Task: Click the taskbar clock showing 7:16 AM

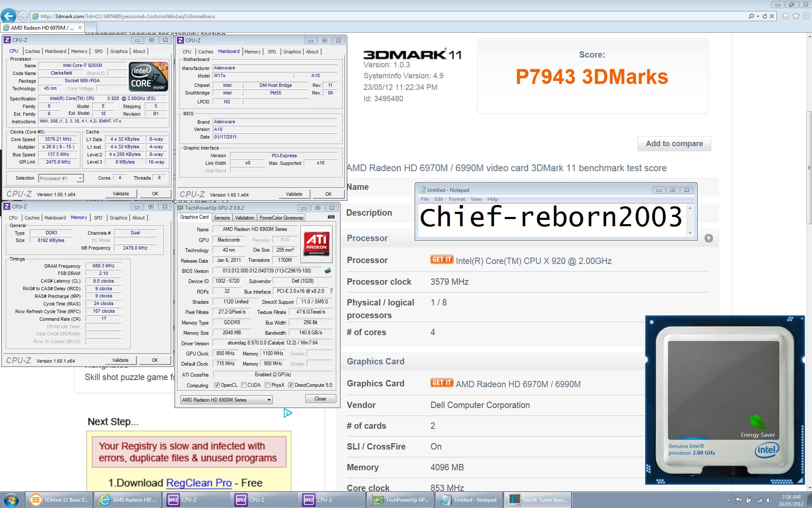Action: tap(791, 500)
